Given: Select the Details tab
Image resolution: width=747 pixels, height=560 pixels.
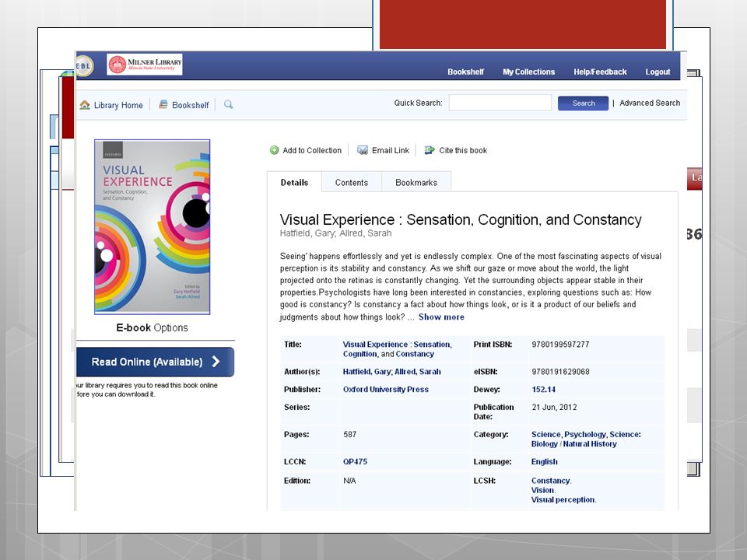Looking at the screenshot, I should pos(294,182).
